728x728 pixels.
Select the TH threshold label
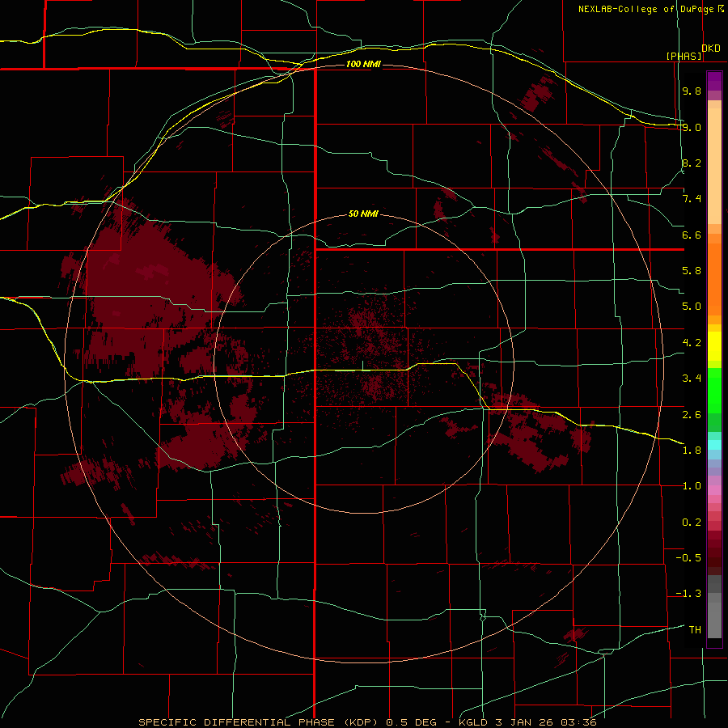[695, 630]
